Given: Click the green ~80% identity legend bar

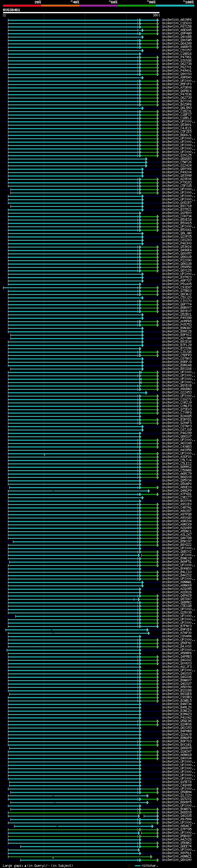Looking at the screenshot, I should [x=137, y=6].
